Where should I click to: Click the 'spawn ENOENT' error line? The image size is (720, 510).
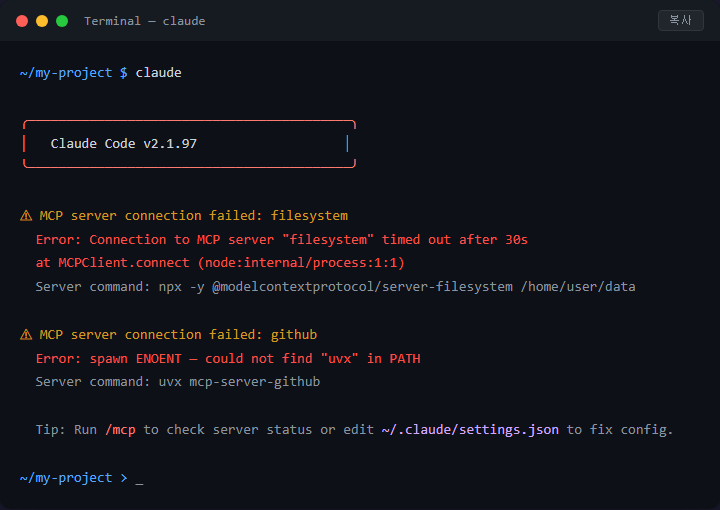pos(228,359)
